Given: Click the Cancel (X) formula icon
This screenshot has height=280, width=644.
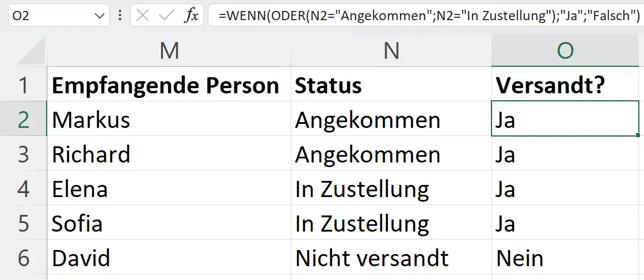Looking at the screenshot, I should click(x=143, y=16).
